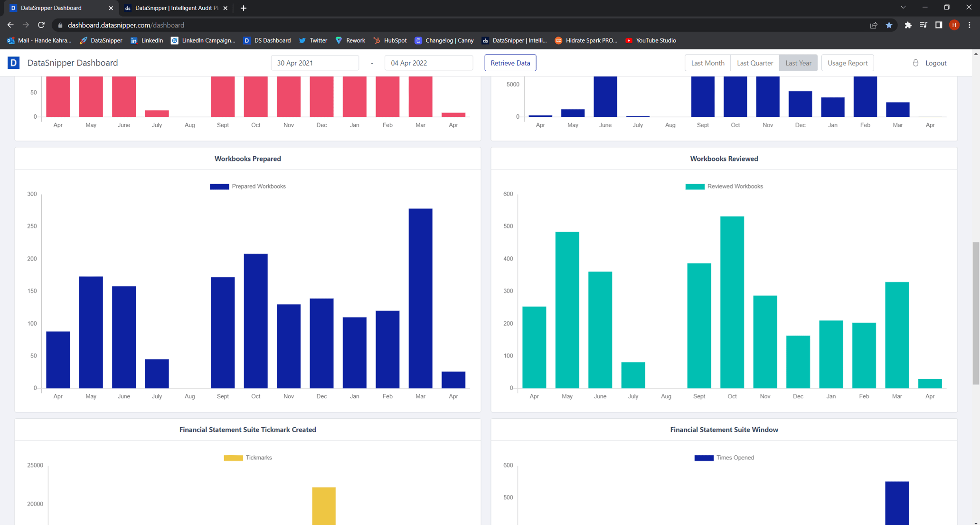
Task: Click the share icon in the address bar
Action: (874, 25)
